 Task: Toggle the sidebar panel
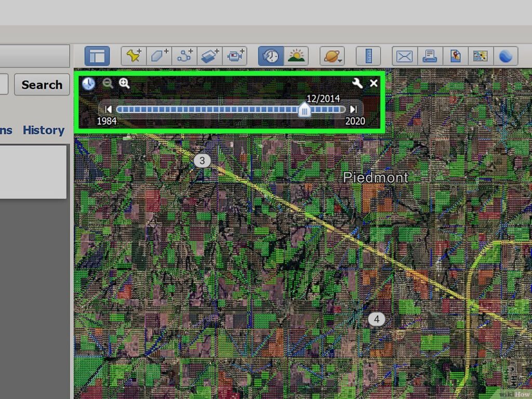point(97,56)
